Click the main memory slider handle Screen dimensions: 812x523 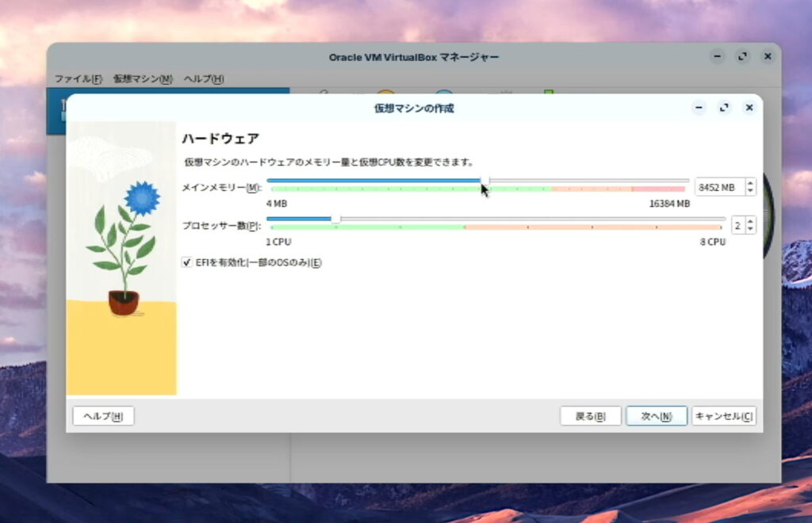(x=485, y=181)
